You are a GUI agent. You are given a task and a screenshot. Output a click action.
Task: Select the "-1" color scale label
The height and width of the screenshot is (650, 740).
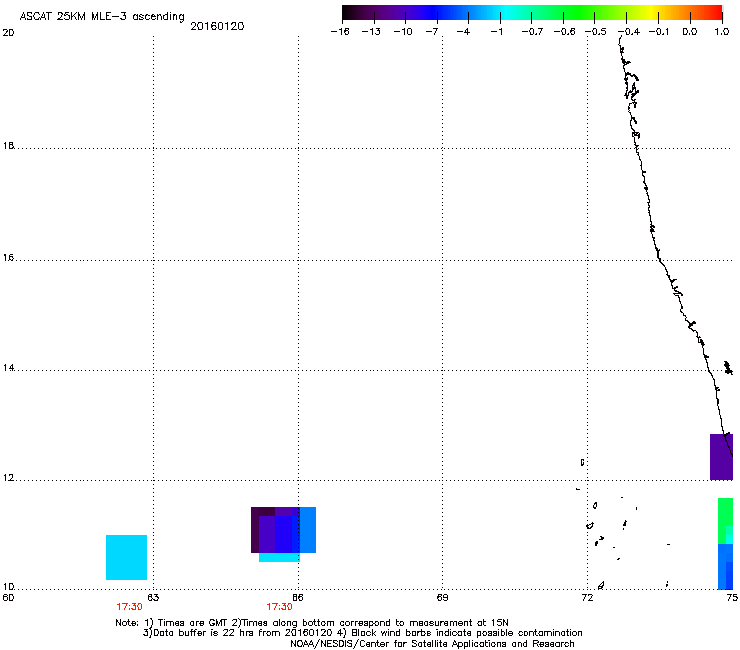(496, 32)
